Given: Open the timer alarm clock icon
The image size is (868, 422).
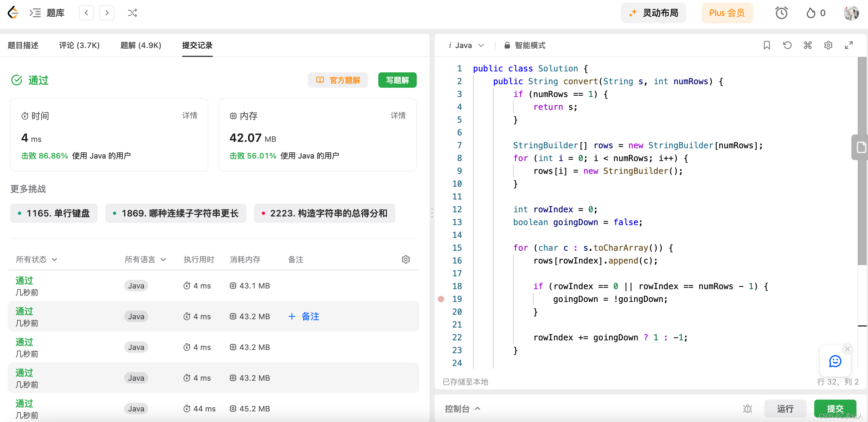Looking at the screenshot, I should tap(781, 13).
